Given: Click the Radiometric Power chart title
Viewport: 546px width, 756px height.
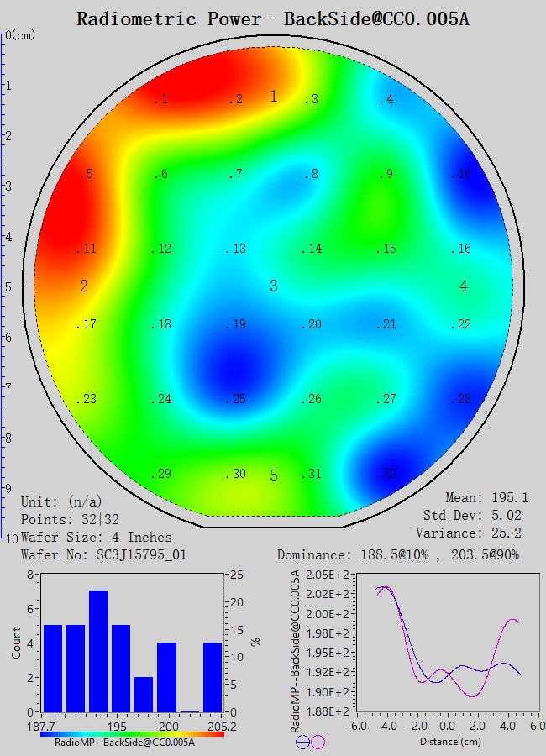Looking at the screenshot, I should tap(273, 18).
